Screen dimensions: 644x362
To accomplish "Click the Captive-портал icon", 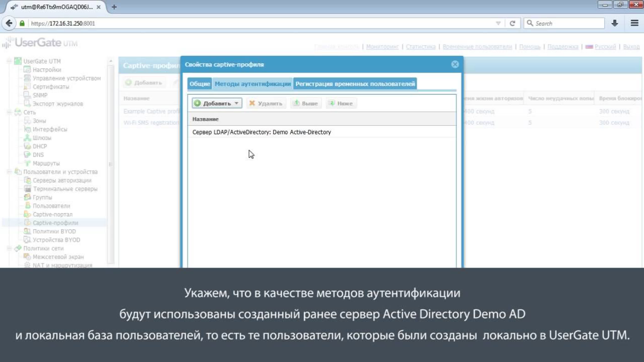I will (x=27, y=214).
